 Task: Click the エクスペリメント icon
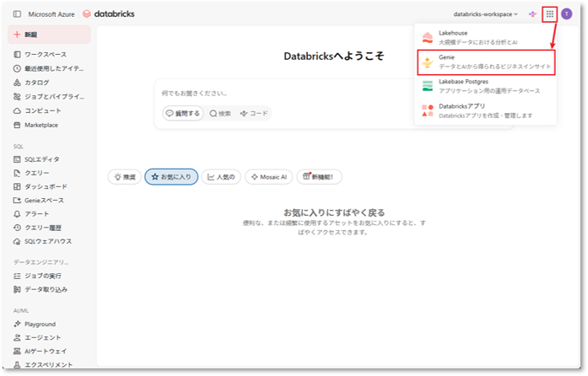pos(17,364)
